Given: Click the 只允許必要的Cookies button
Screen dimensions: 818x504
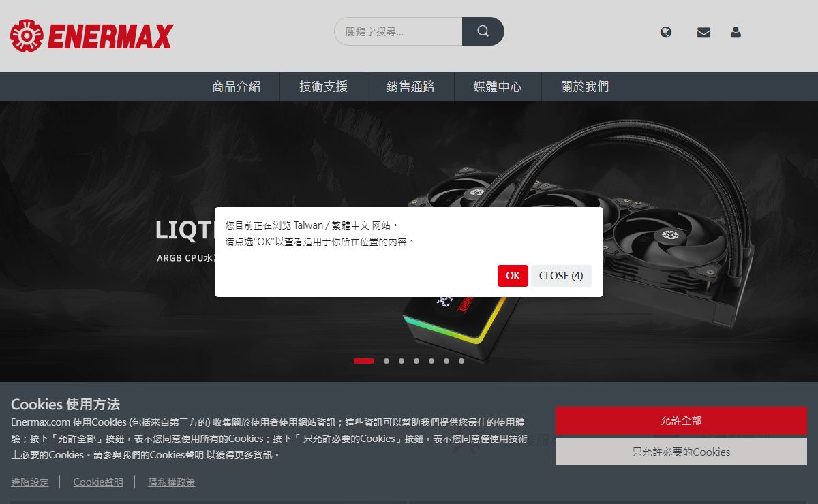Looking at the screenshot, I should click(681, 452).
